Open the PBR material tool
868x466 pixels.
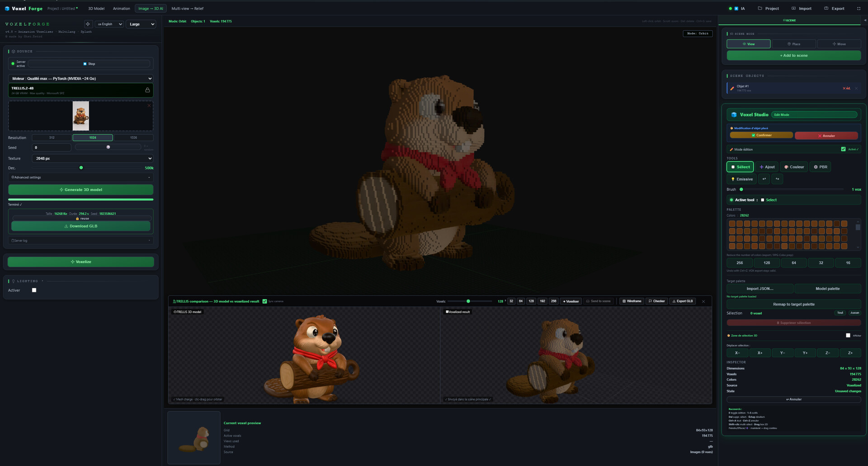pos(821,167)
